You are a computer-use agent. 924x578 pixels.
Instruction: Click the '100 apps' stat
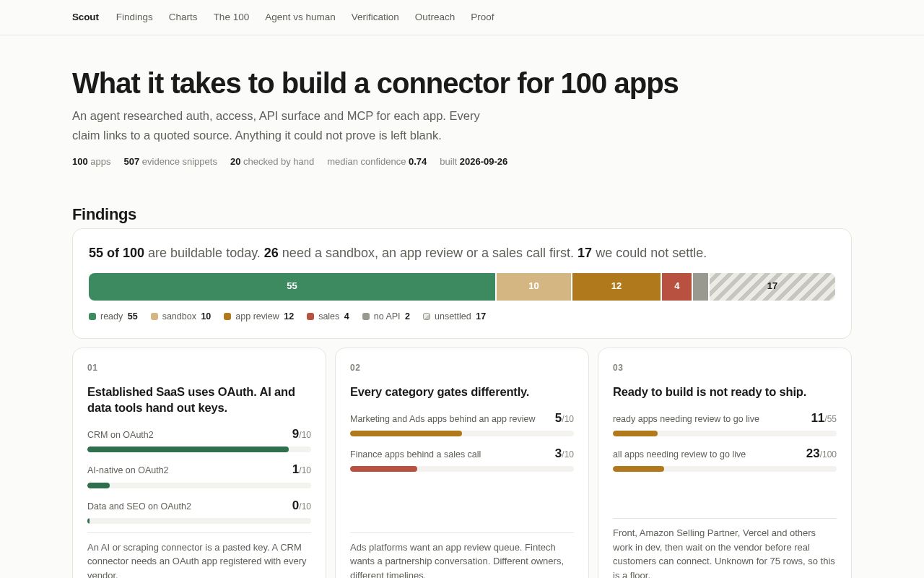[x=92, y=162]
